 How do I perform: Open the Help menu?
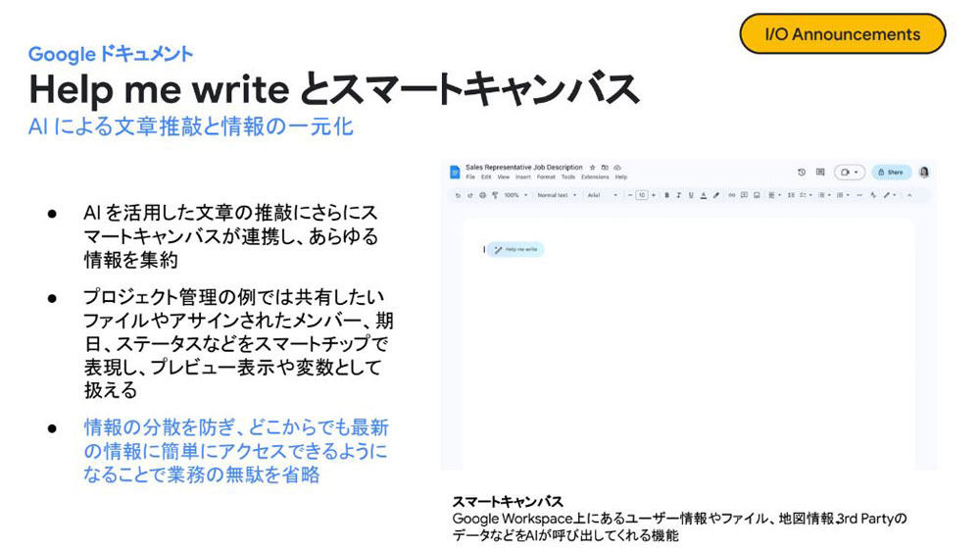(620, 176)
